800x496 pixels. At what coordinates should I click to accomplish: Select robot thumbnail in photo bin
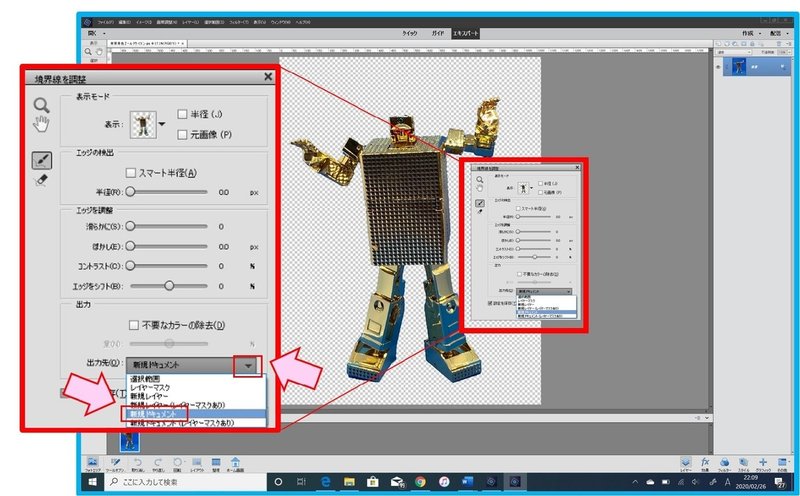tap(129, 440)
